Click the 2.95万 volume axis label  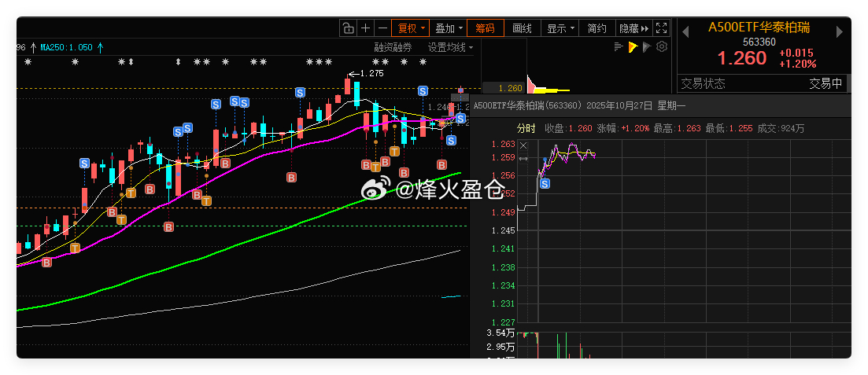tap(500, 347)
